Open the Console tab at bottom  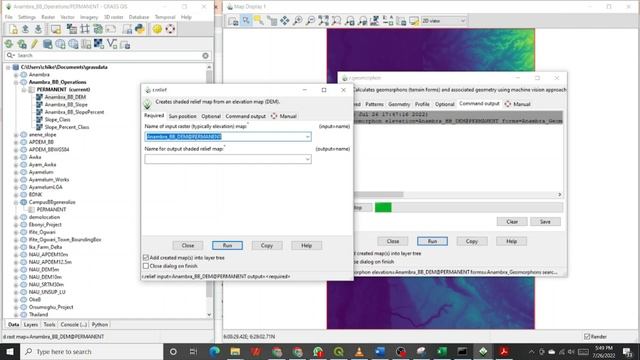point(73,324)
